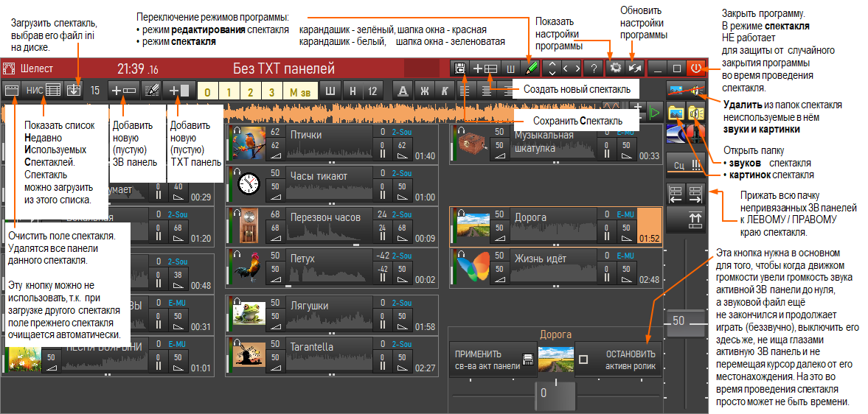Open E-MU device selector on Дорога panel
The height and width of the screenshot is (414, 868).
pyautogui.click(x=625, y=214)
